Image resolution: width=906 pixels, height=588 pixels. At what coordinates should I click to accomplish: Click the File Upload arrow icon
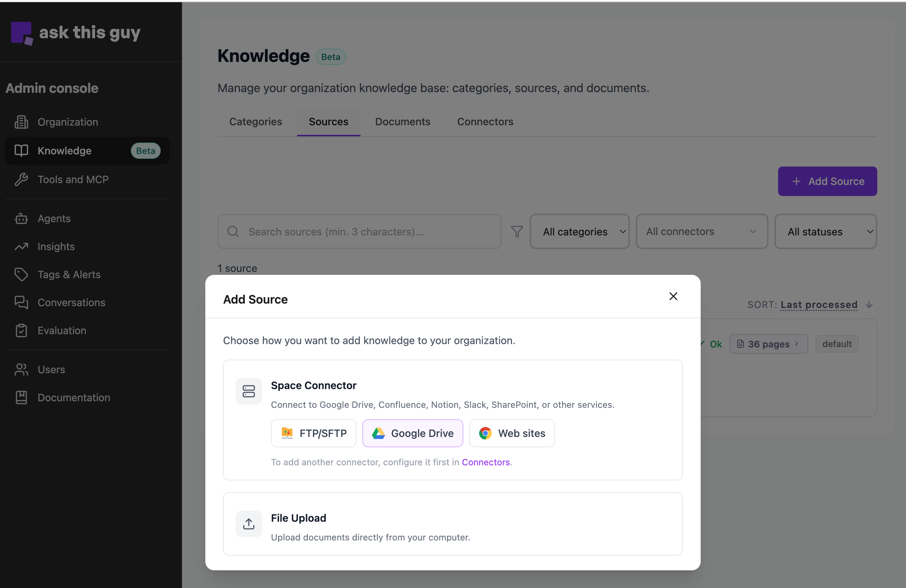click(x=248, y=524)
